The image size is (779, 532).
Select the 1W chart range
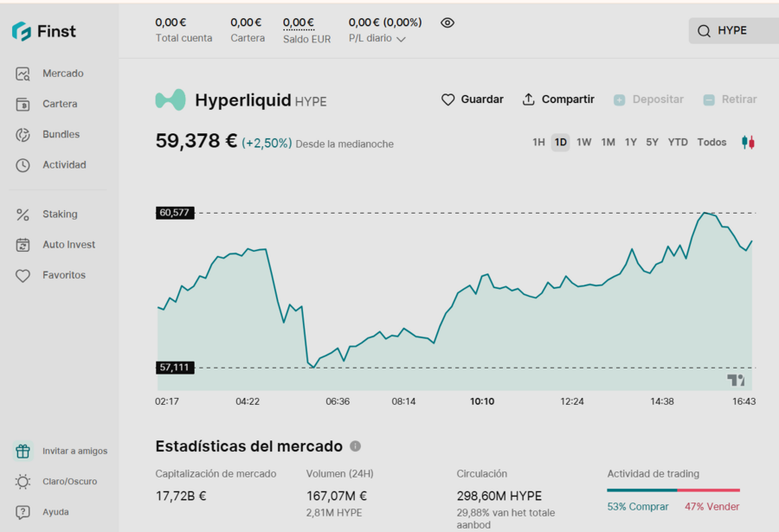(583, 143)
